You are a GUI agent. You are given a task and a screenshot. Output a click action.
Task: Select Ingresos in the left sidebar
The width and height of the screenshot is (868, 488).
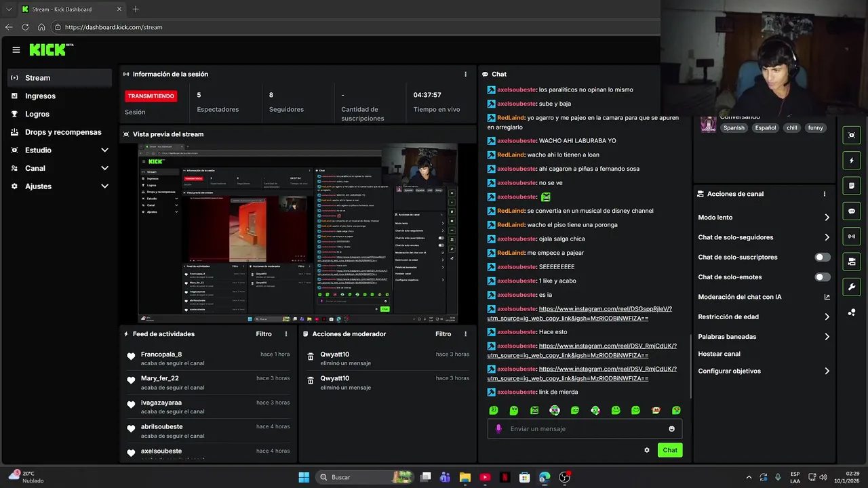60,96
